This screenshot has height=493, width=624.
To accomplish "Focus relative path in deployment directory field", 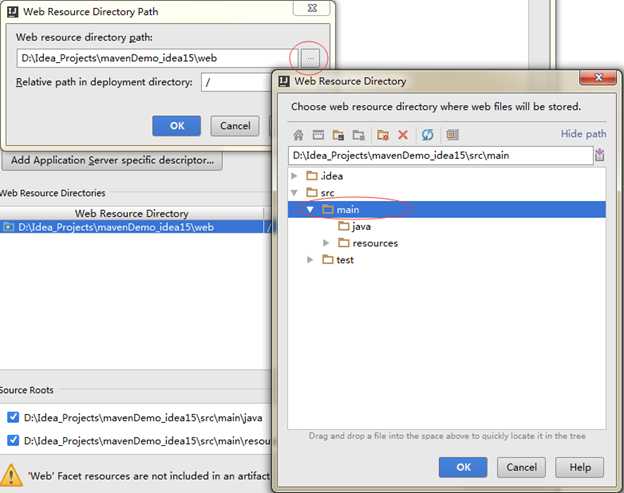I will point(237,82).
